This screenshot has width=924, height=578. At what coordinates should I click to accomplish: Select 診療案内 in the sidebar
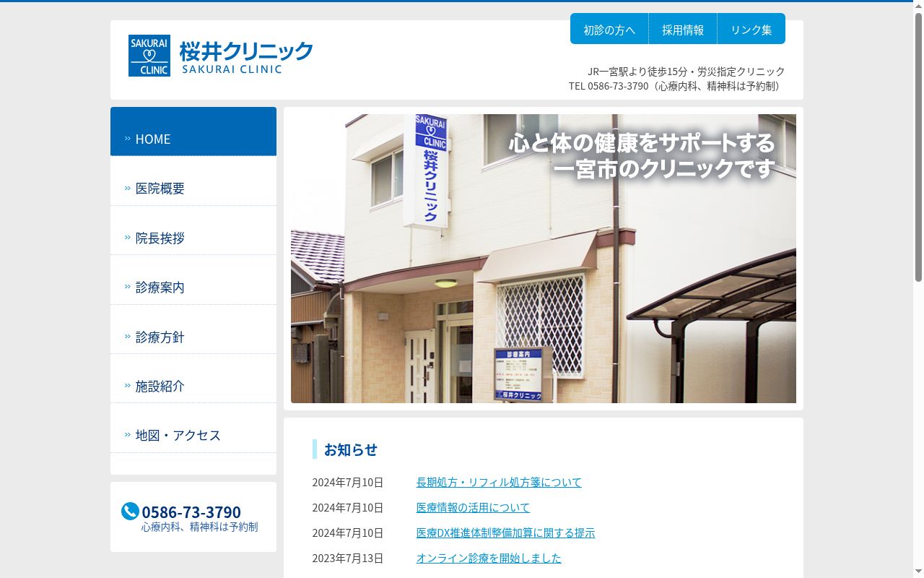click(193, 280)
